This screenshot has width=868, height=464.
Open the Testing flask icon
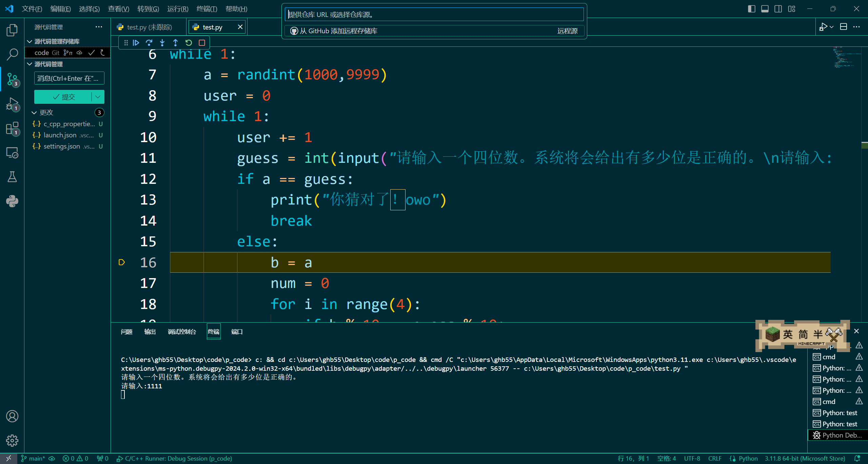12,177
